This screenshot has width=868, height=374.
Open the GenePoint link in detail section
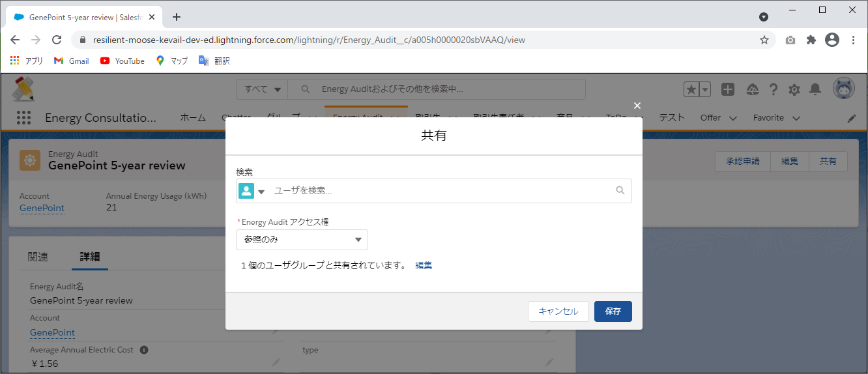[x=52, y=332]
